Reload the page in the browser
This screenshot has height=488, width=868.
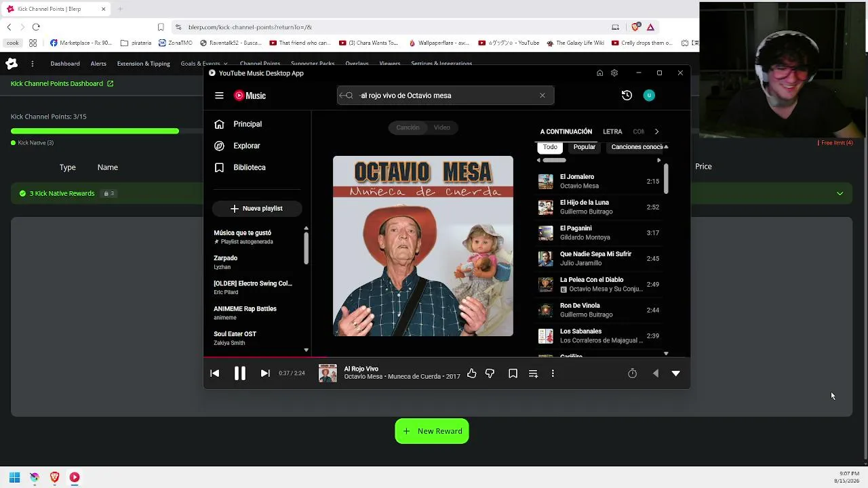[36, 27]
